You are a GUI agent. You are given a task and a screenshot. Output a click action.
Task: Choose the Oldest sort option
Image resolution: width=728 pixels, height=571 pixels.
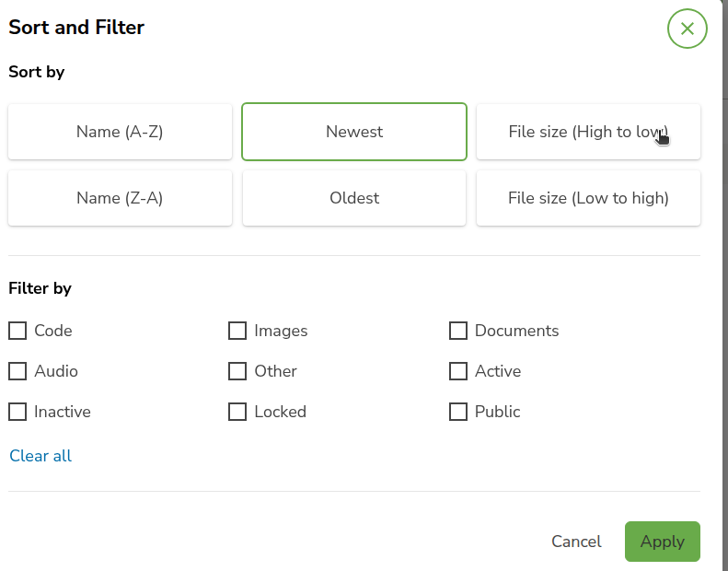click(x=354, y=198)
